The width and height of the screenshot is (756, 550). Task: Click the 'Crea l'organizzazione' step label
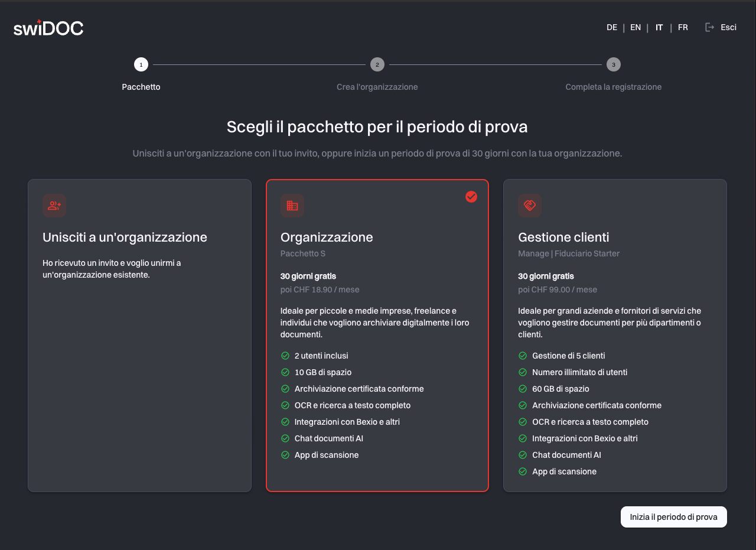pyautogui.click(x=377, y=87)
